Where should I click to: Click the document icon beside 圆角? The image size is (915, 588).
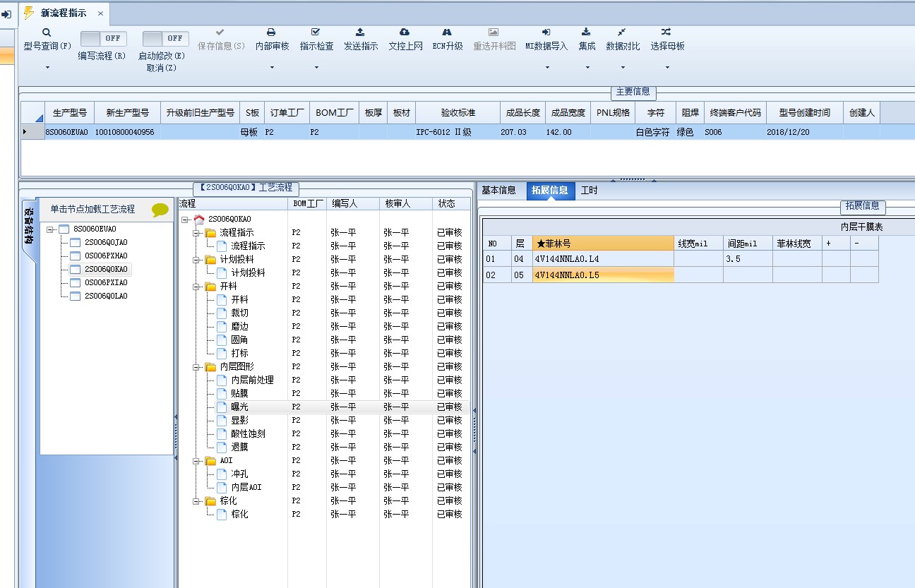[222, 340]
